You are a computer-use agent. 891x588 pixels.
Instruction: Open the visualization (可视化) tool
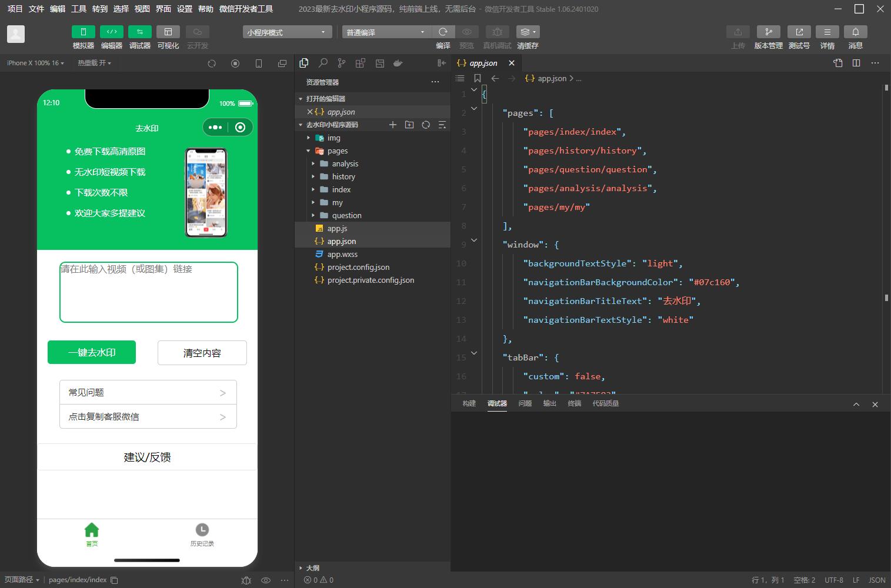coord(168,32)
